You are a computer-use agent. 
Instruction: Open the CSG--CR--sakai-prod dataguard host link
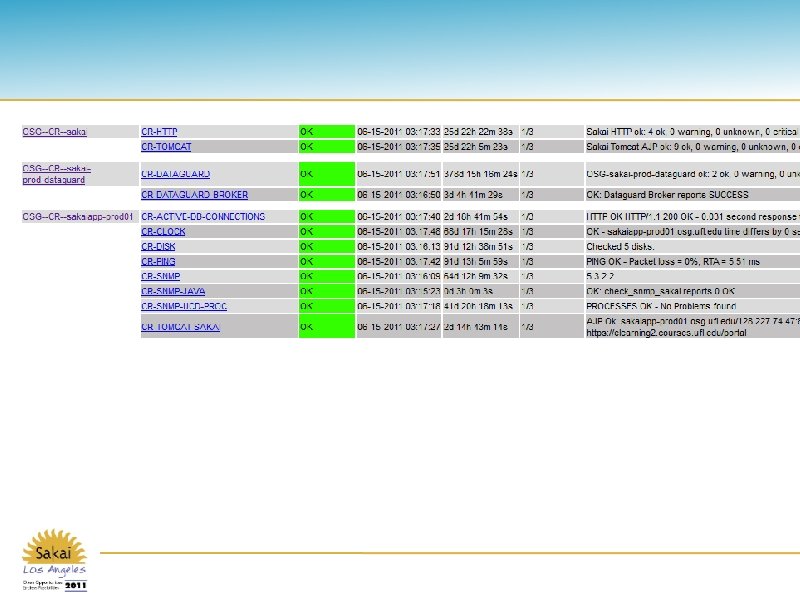[x=57, y=174]
